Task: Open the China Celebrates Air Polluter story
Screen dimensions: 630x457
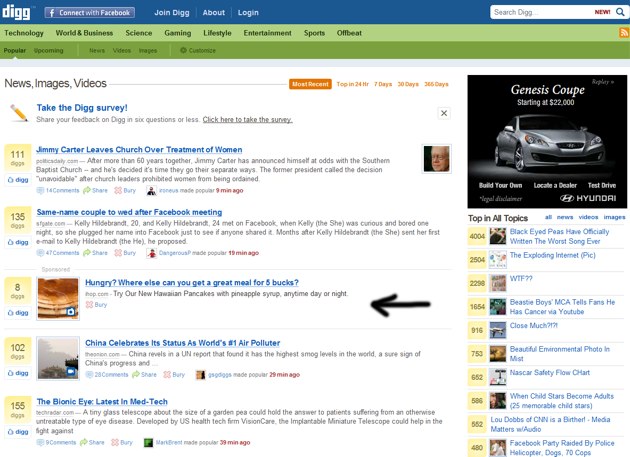Action: [x=182, y=343]
